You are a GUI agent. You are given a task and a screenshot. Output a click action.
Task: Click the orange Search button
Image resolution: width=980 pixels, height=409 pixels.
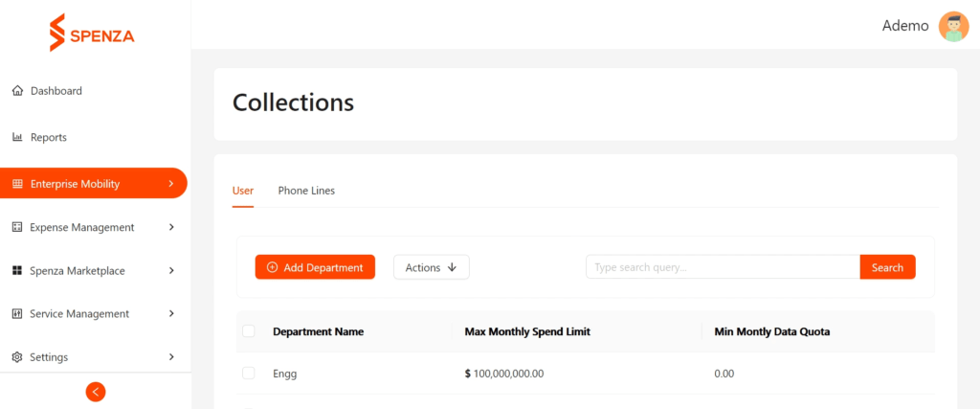click(887, 267)
